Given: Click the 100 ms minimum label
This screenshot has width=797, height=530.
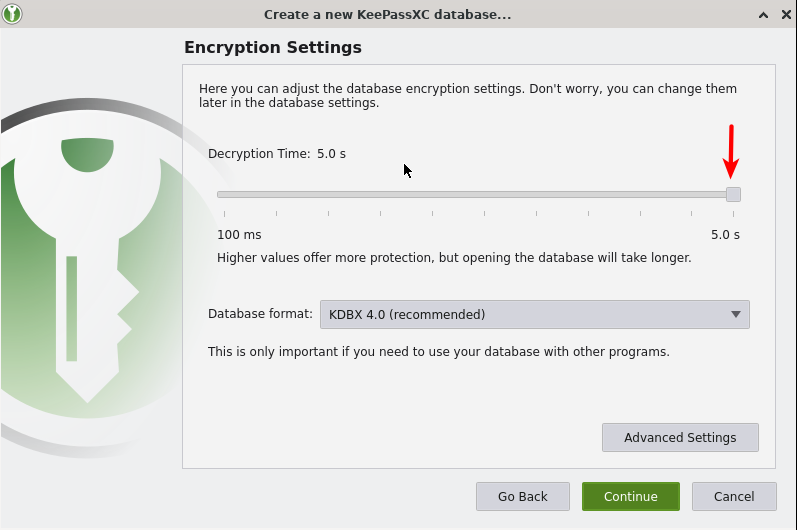Looking at the screenshot, I should point(239,235).
